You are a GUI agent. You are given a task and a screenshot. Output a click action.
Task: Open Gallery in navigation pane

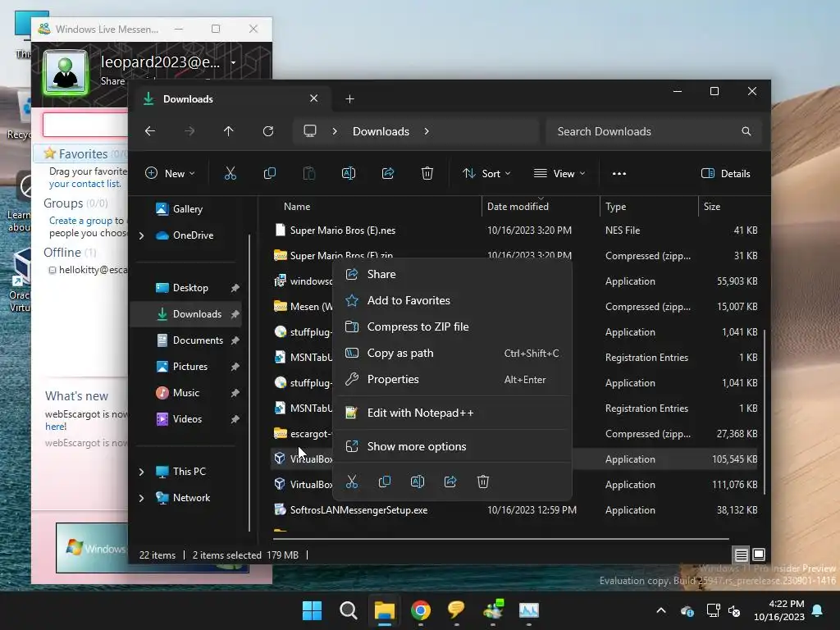pos(187,209)
